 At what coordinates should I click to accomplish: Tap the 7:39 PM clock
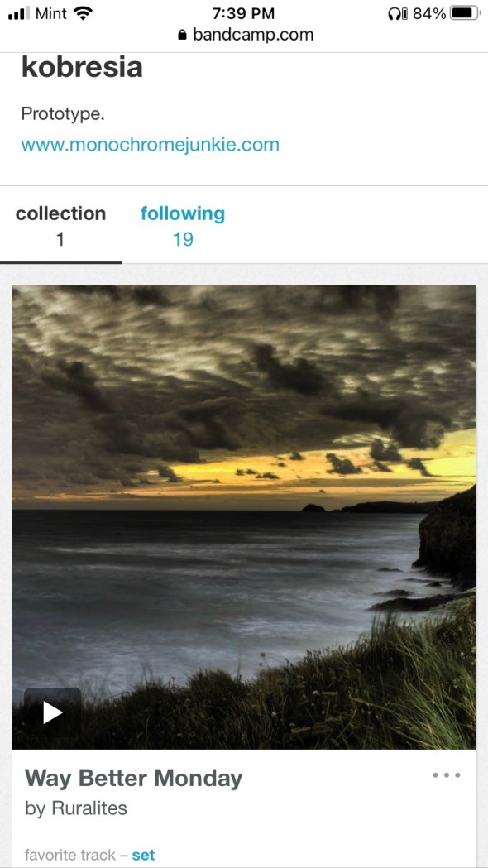point(243,13)
